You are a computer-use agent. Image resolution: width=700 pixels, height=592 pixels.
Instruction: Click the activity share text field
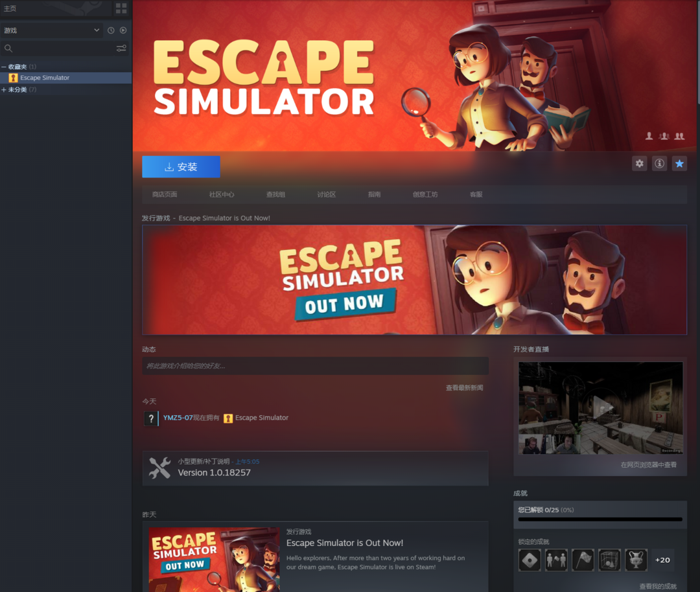coord(315,366)
